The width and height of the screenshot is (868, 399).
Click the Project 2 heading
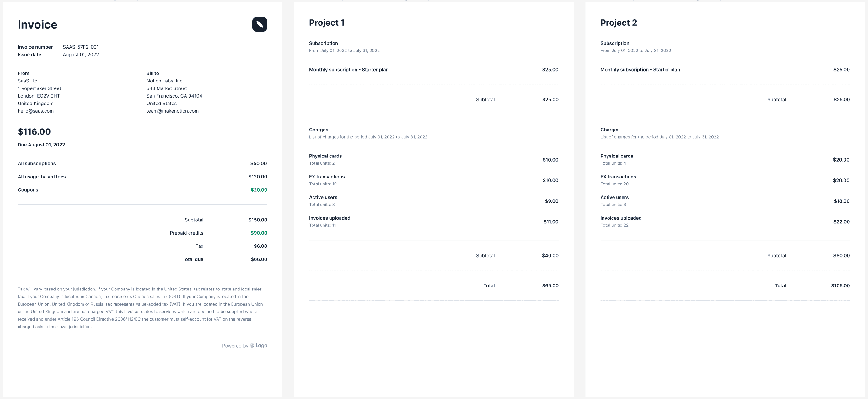pos(618,23)
